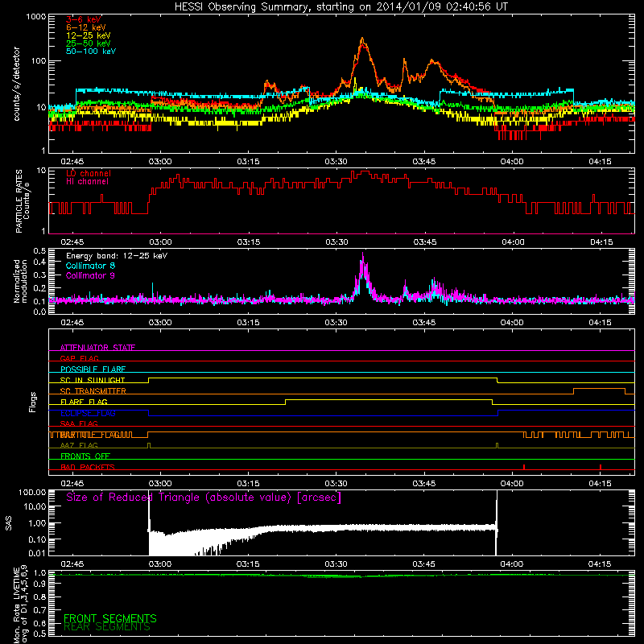Click the SC TRANSMITTER flag label
644x644 pixels.
(93, 391)
